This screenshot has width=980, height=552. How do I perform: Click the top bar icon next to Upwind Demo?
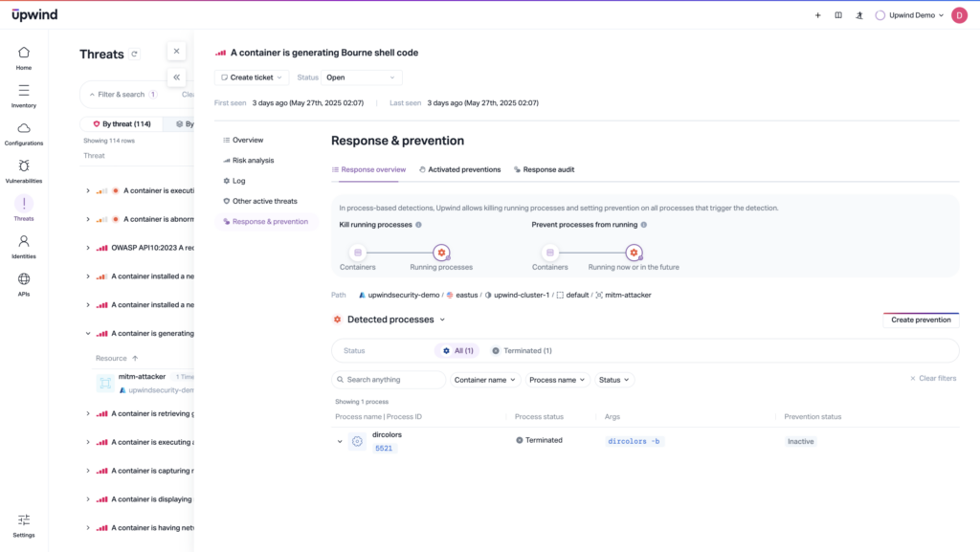click(859, 15)
